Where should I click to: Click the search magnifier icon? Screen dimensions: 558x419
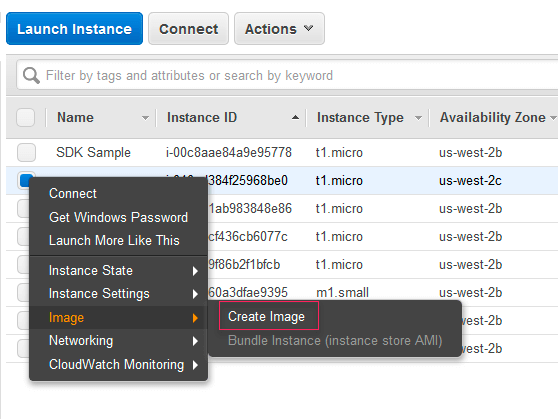coord(31,75)
